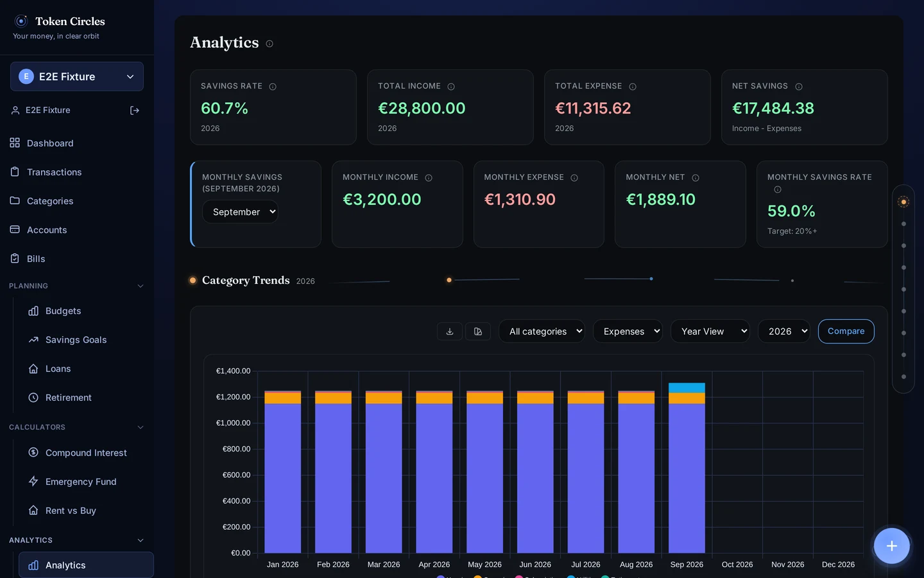This screenshot has height=578, width=924.
Task: Click the Retirement clock icon
Action: [x=33, y=398]
